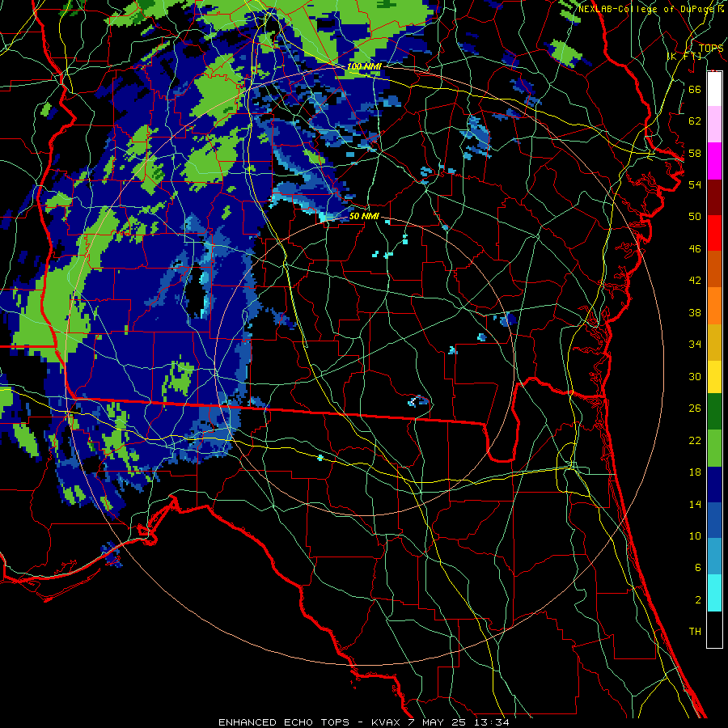This screenshot has height=728, width=728.
Task: Click the legend value "6"
Action: tap(698, 568)
